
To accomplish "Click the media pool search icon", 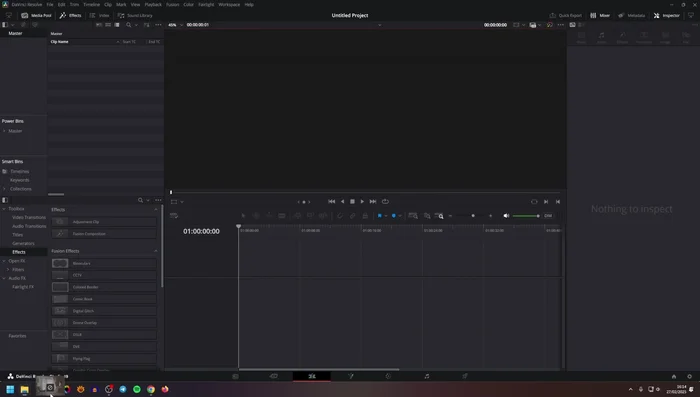I will (x=129, y=25).
